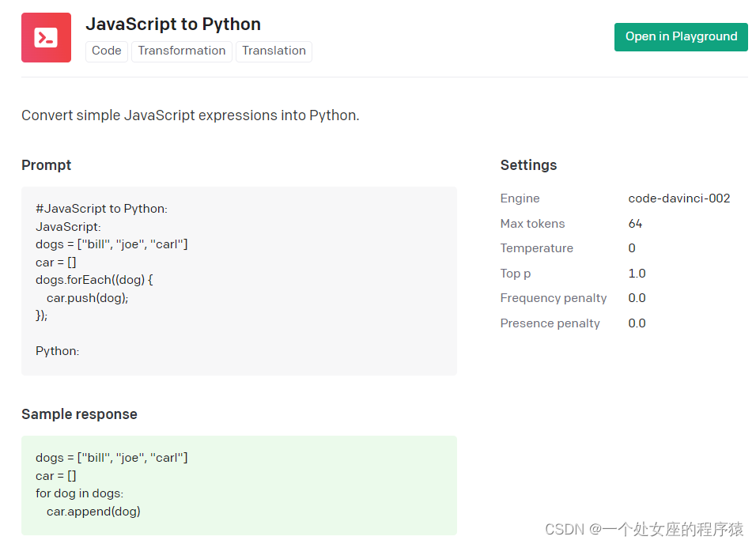
Task: Click the Frequency penalty label
Action: 554,298
